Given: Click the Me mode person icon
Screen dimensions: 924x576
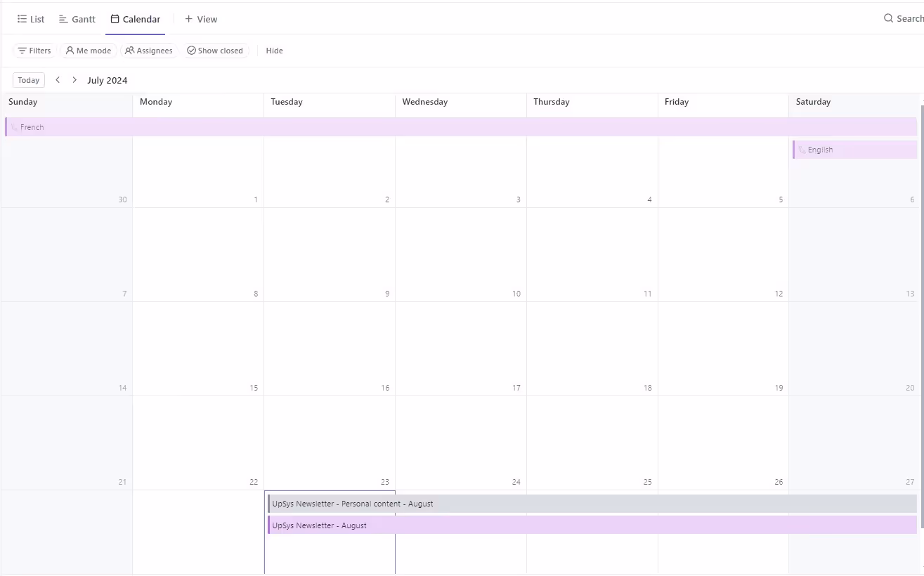Looking at the screenshot, I should pos(70,50).
